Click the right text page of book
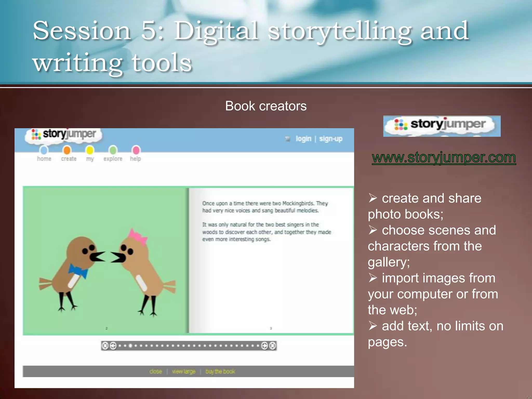Image resolution: width=532 pixels, height=399 pixels. pyautogui.click(x=271, y=260)
